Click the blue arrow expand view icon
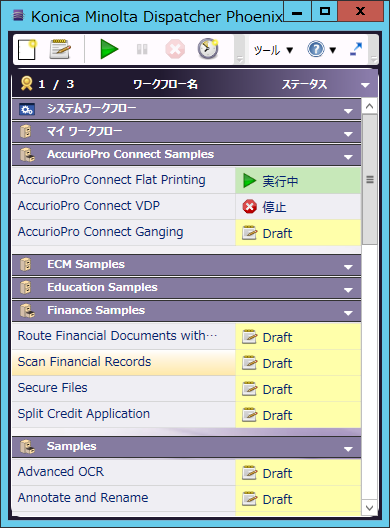The width and height of the screenshot is (390, 528). point(356,49)
